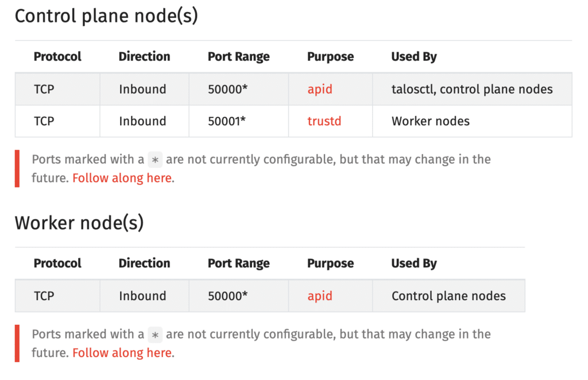588x380 pixels.
Task: Click the 50001* port range cell
Action: click(227, 121)
